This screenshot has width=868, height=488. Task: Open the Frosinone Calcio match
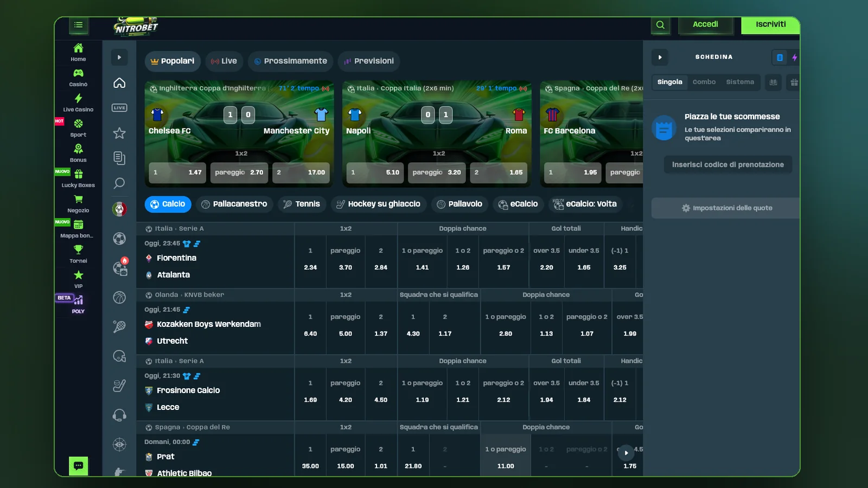[x=188, y=390]
